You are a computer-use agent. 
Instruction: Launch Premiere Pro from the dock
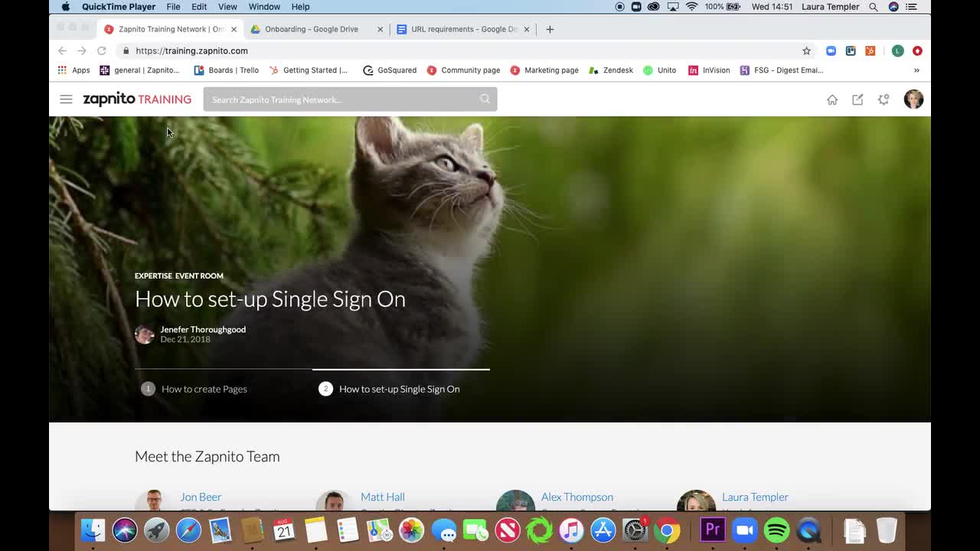click(712, 530)
